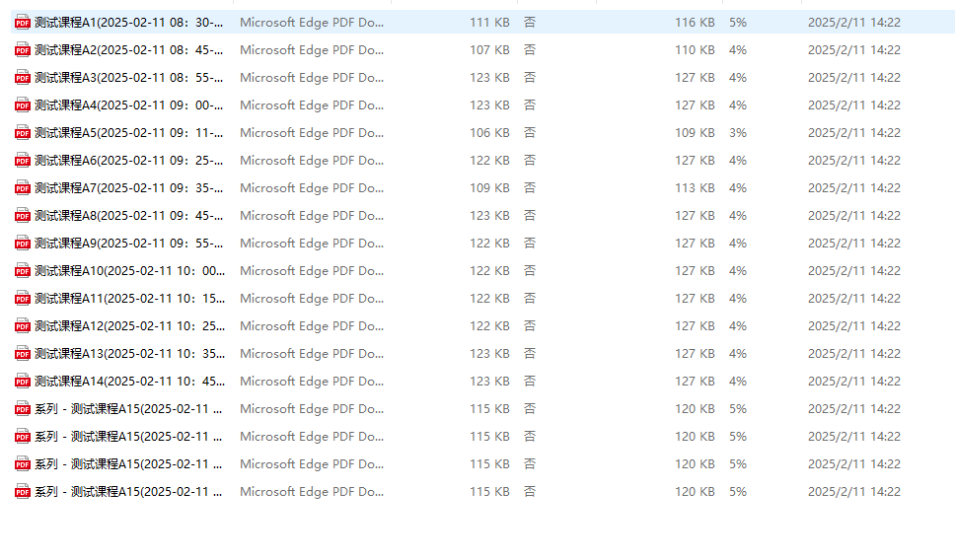Select file name 测试课程A6(2025-02-11 09:25
Viewport: 955px width, 560px height.
[128, 160]
